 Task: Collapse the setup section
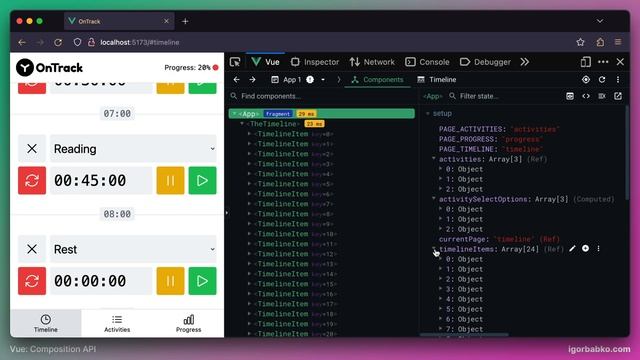(x=427, y=113)
